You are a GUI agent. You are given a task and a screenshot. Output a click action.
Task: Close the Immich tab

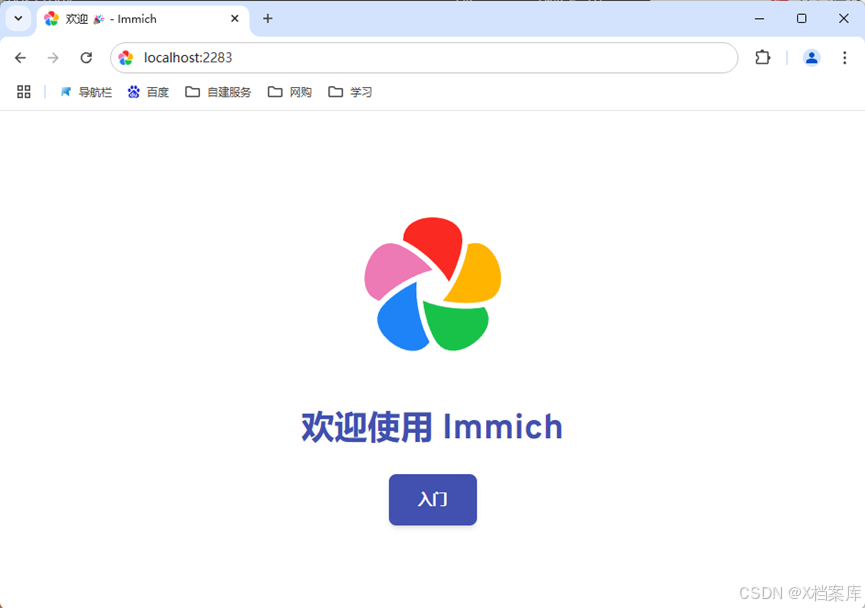[x=234, y=19]
